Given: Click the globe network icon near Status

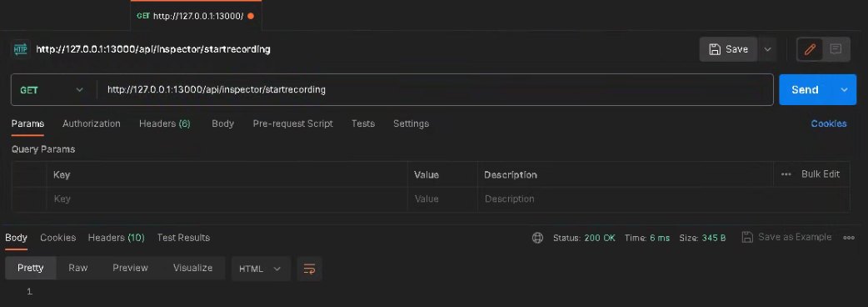Looking at the screenshot, I should [x=537, y=238].
